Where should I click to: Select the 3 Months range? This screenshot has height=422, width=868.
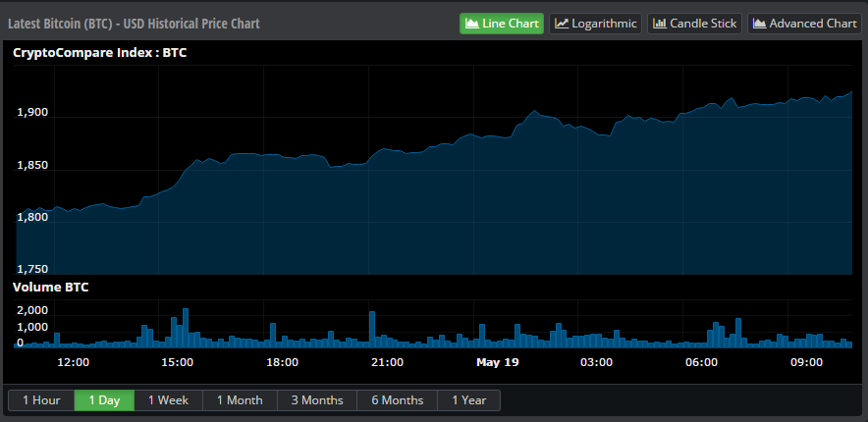316,400
